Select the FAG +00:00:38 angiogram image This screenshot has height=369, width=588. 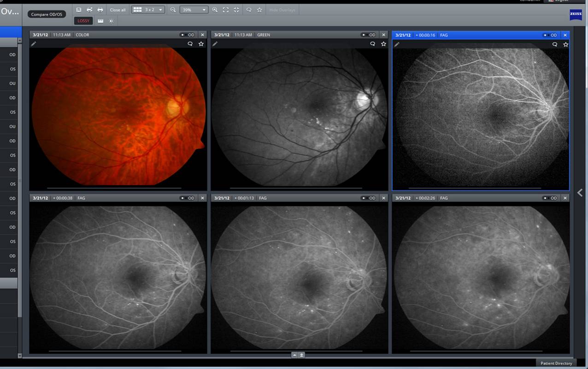pyautogui.click(x=118, y=277)
